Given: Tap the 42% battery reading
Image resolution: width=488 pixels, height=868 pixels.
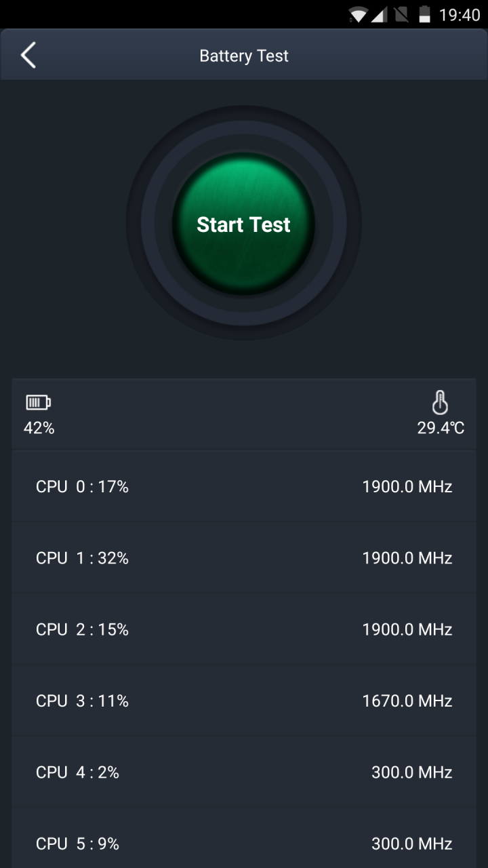Looking at the screenshot, I should (x=39, y=428).
